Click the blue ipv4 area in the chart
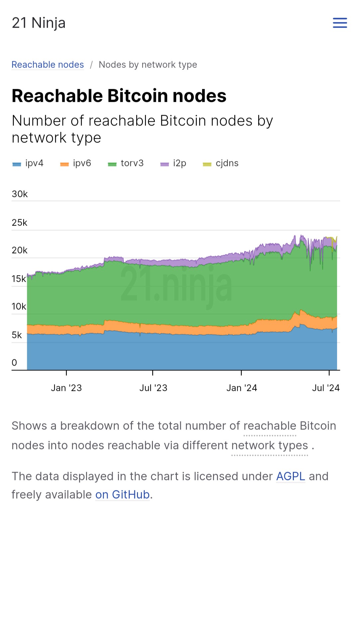Screen dimensions: 359x644 [x=166, y=353]
